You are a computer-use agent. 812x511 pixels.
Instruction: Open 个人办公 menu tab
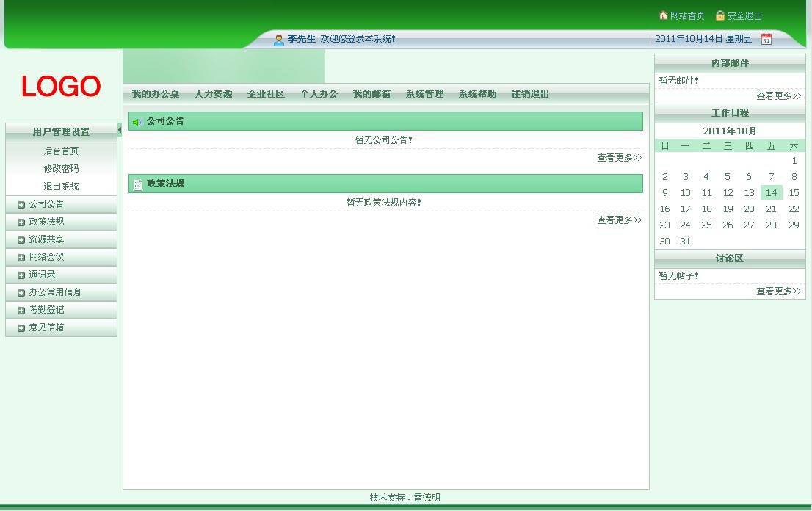coord(319,94)
